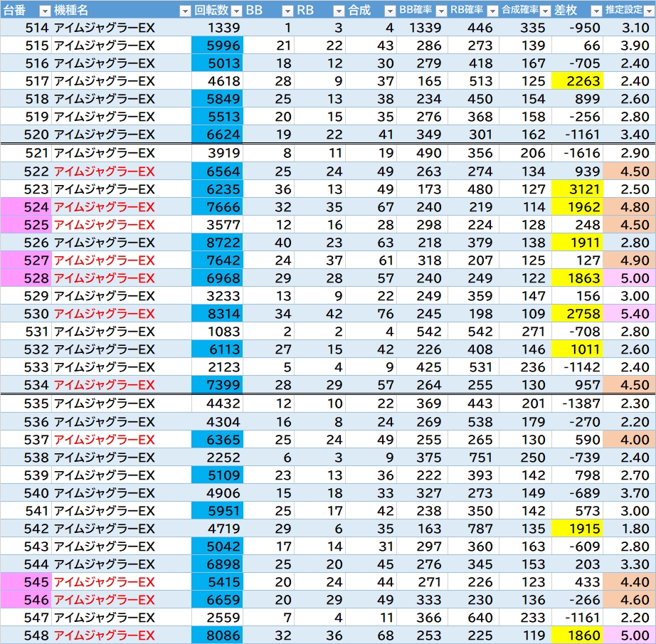Click machine number cell 514

[26, 28]
